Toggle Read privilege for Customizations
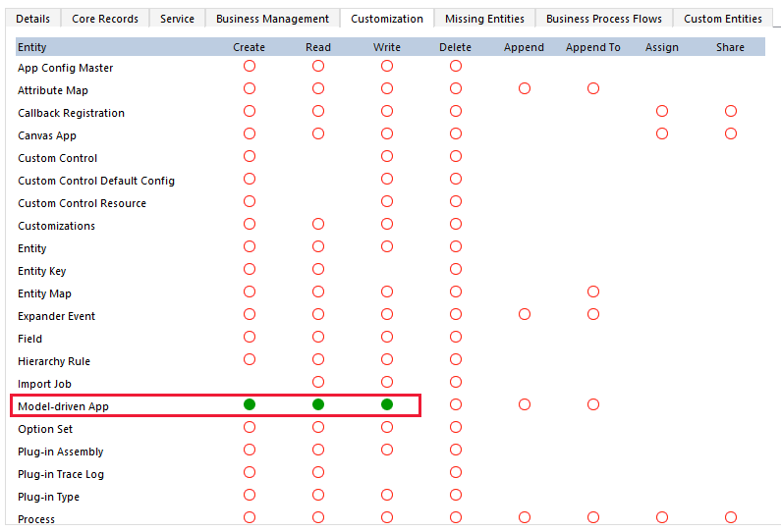The image size is (781, 532). (318, 224)
